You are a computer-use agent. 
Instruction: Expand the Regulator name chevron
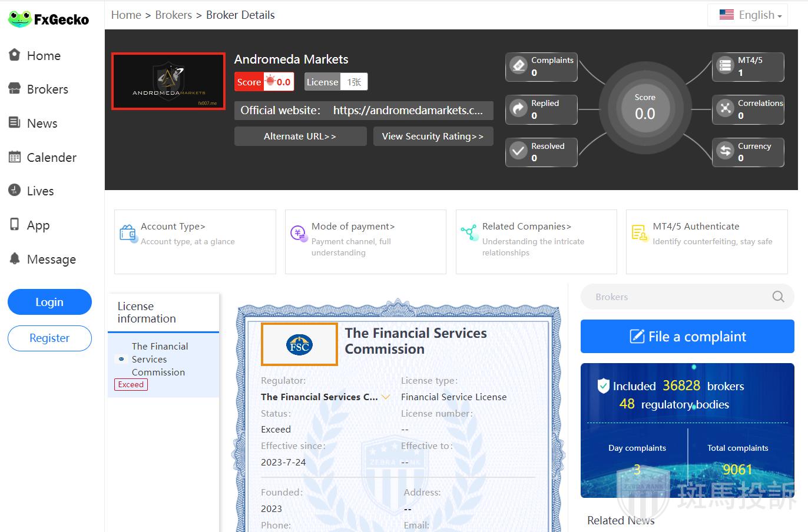point(386,397)
